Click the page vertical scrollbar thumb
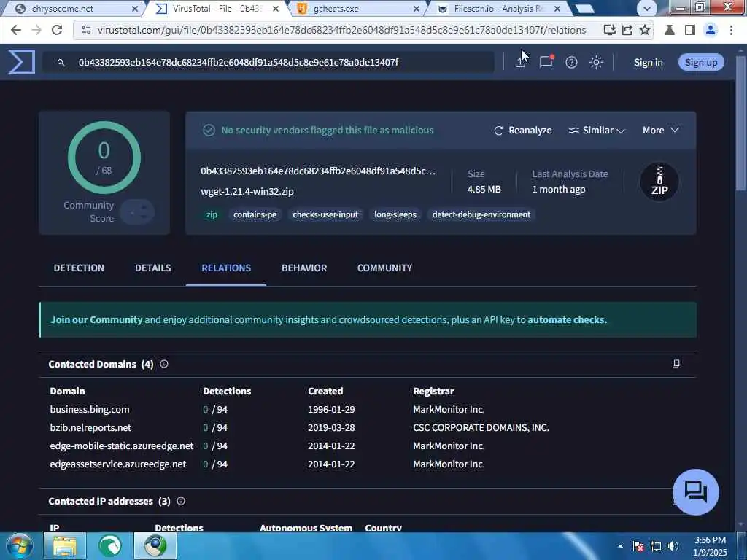The height and width of the screenshot is (560, 747). tap(740, 122)
